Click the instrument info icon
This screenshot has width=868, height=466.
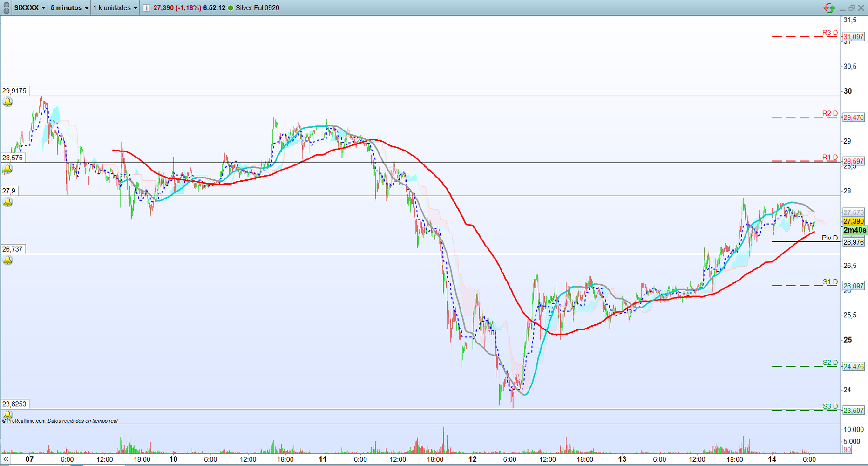click(147, 8)
